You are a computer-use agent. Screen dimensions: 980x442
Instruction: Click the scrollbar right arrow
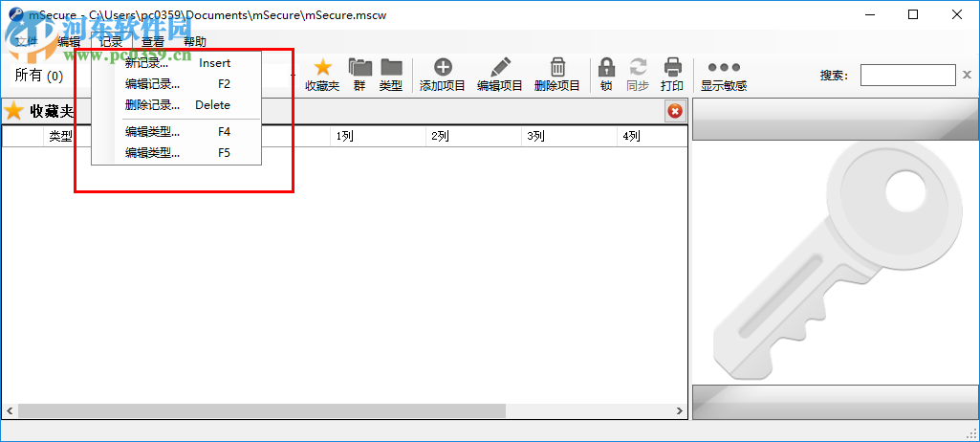pyautogui.click(x=680, y=410)
